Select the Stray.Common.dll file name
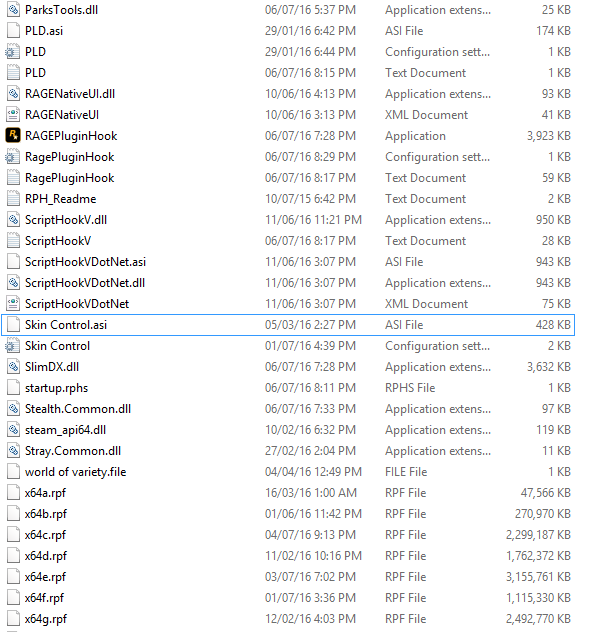The image size is (610, 639). (73, 451)
